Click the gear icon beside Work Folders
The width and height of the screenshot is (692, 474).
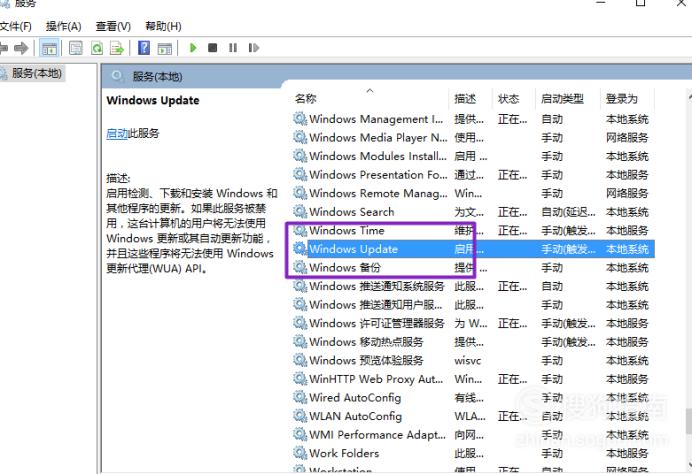(x=300, y=452)
